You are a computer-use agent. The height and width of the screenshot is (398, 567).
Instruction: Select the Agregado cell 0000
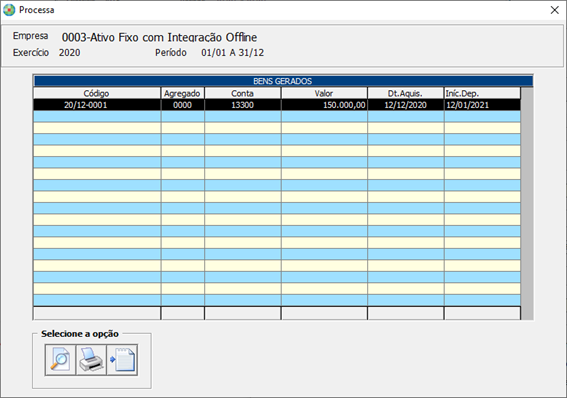pyautogui.click(x=182, y=105)
